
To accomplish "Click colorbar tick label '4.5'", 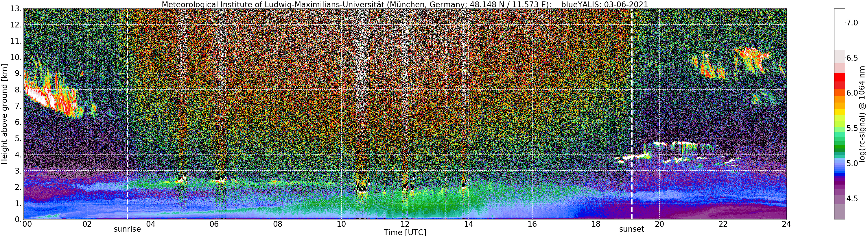I will pyautogui.click(x=852, y=199).
